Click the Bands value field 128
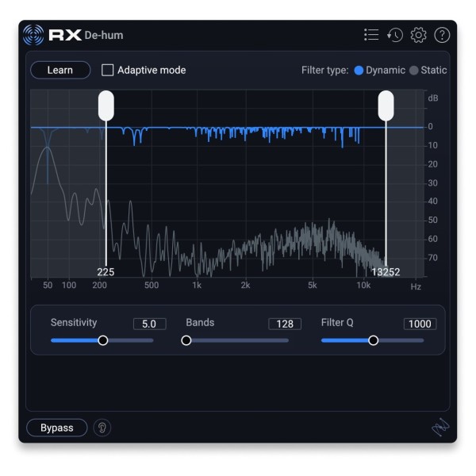Screen dimensions: 476x476 click(285, 324)
